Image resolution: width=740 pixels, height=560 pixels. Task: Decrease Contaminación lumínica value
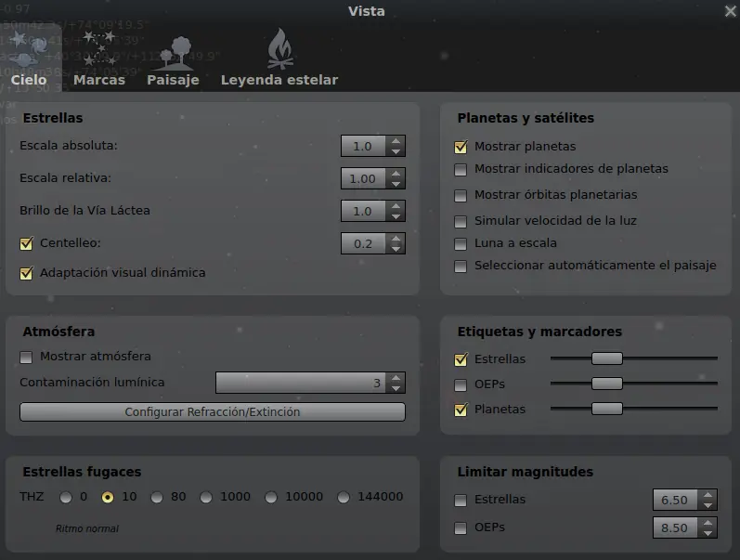396,388
